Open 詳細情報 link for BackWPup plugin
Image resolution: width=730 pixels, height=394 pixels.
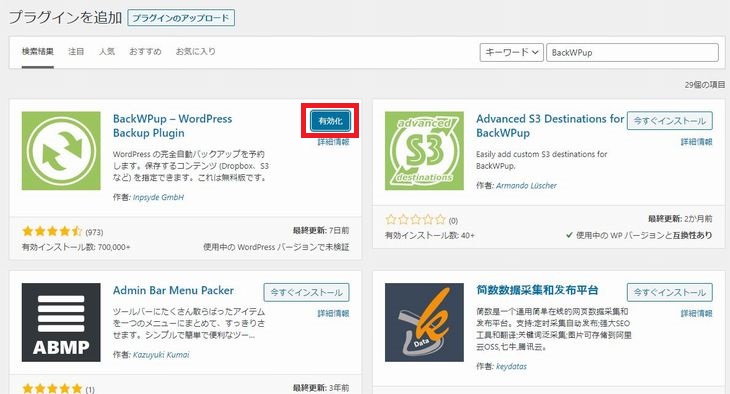pyautogui.click(x=333, y=142)
